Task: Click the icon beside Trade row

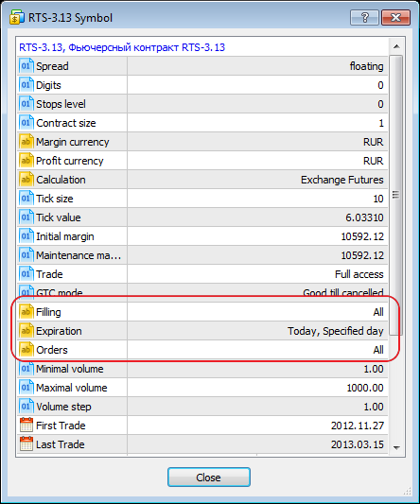Action: pyautogui.click(x=26, y=274)
